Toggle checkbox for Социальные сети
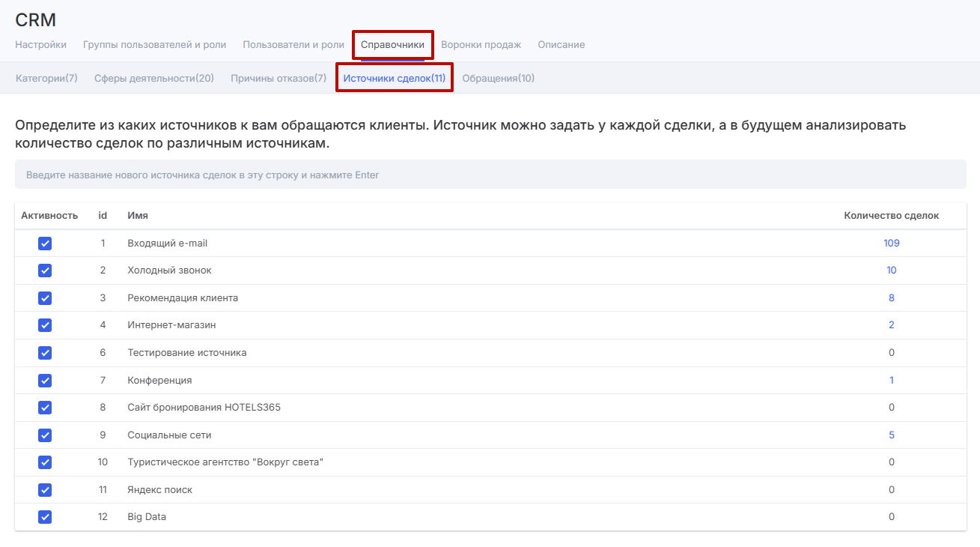 pyautogui.click(x=45, y=435)
